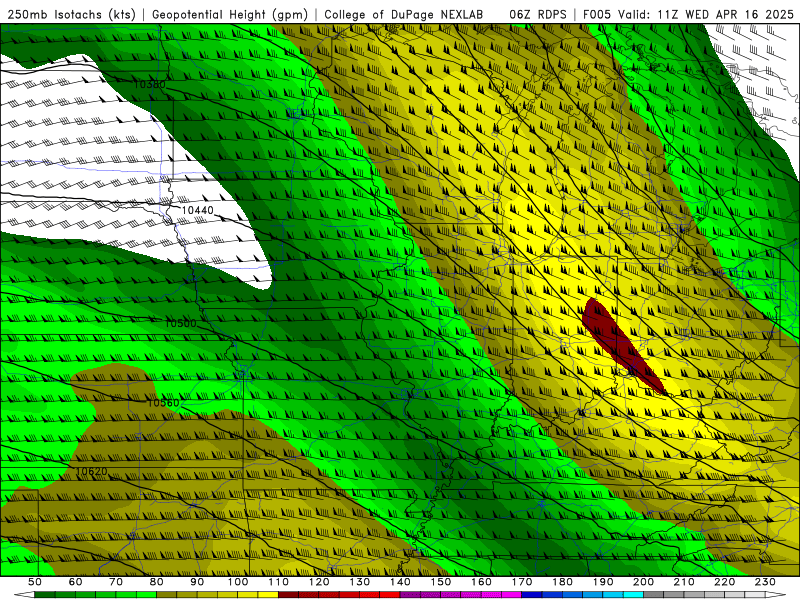Viewport: 800px width, 600px height.
Task: Click the 10560 height contour label
Action: click(x=163, y=403)
